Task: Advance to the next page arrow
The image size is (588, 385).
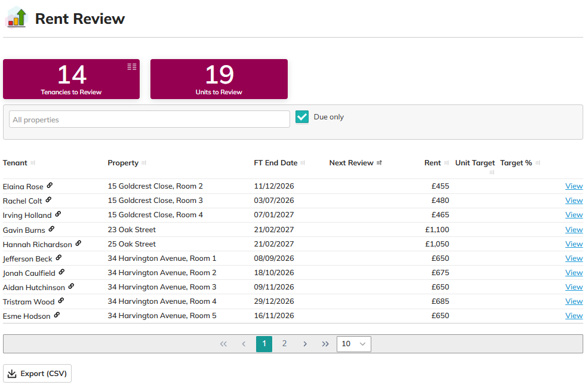Action: pos(305,344)
